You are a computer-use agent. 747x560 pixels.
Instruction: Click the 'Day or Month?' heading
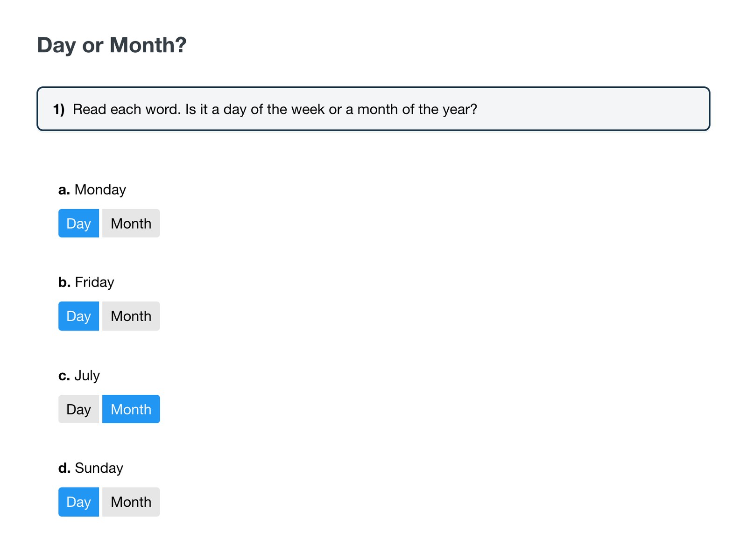[x=112, y=45]
